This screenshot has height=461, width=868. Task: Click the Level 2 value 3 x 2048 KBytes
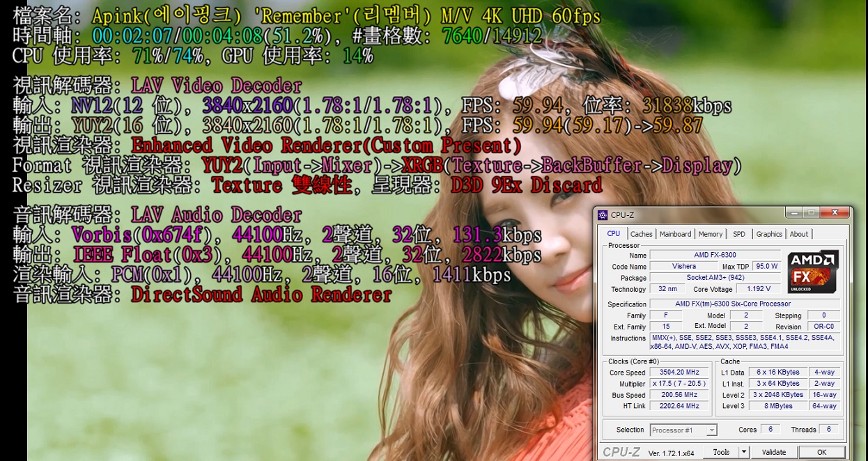coord(778,395)
